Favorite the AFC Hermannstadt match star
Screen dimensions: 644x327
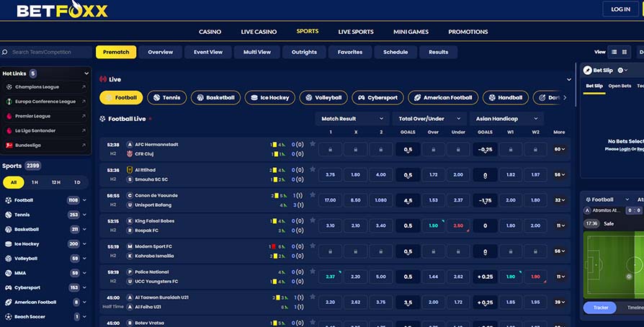pyautogui.click(x=313, y=144)
